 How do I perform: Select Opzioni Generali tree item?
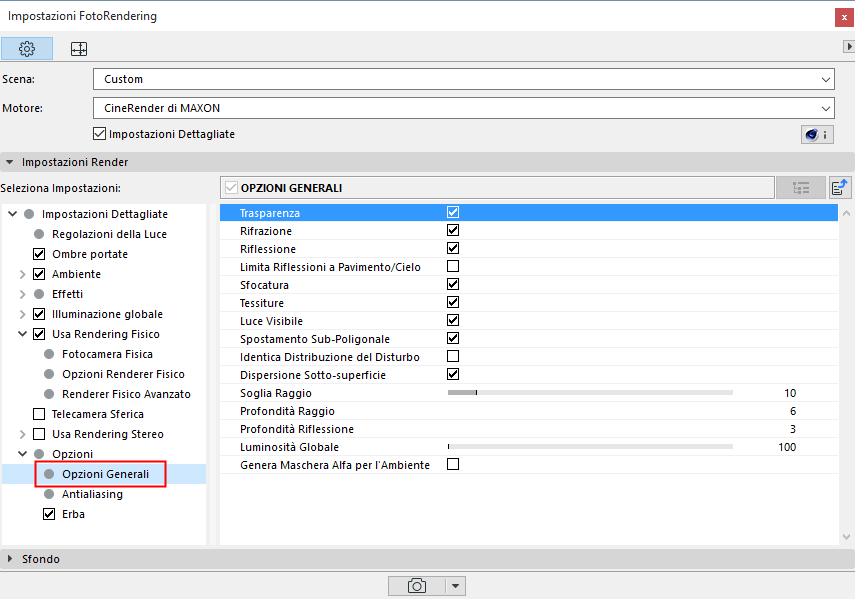(x=105, y=474)
